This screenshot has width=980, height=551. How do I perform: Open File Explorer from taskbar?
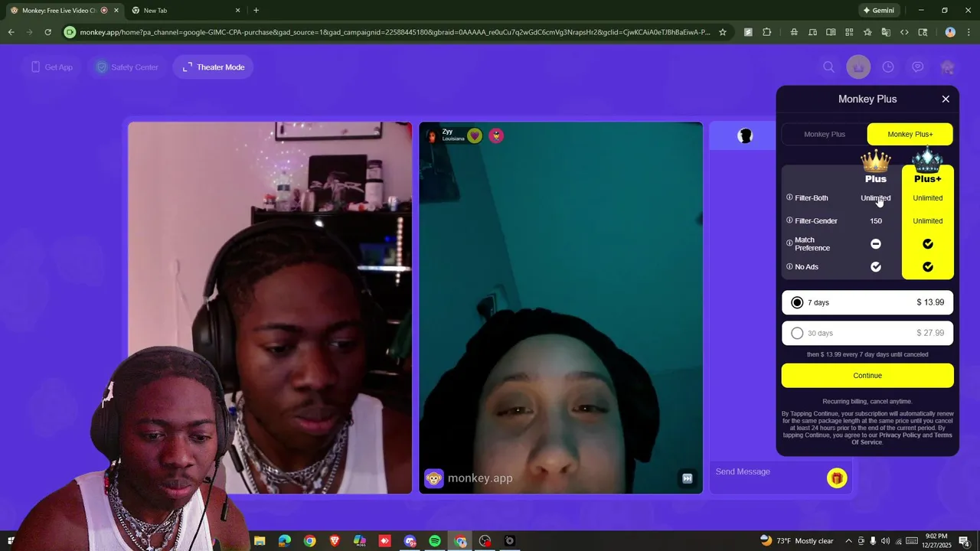260,541
